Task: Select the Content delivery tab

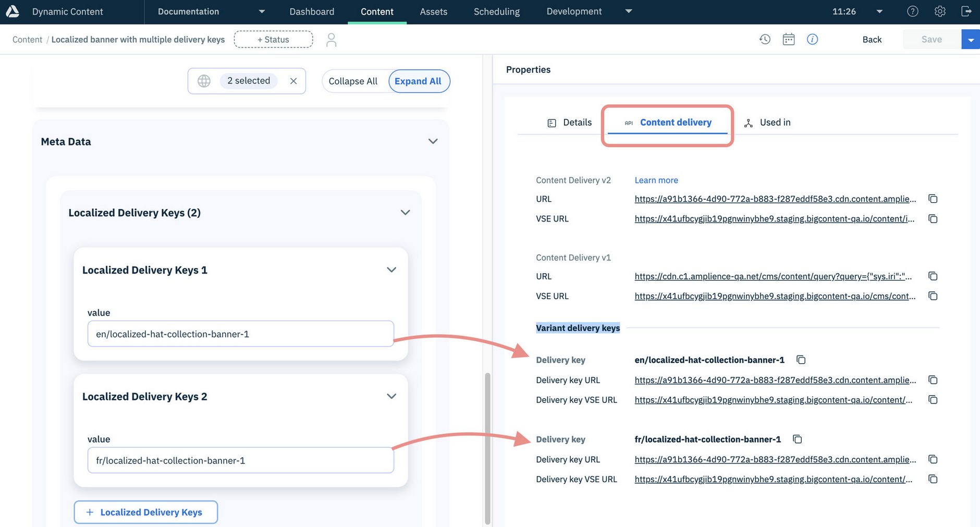Action: (668, 122)
